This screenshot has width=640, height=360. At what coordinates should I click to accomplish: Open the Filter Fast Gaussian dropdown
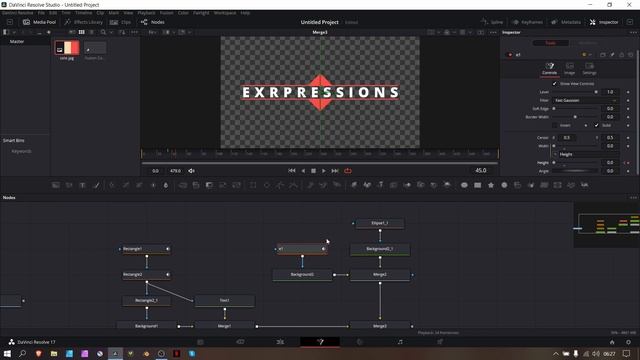[x=586, y=100]
